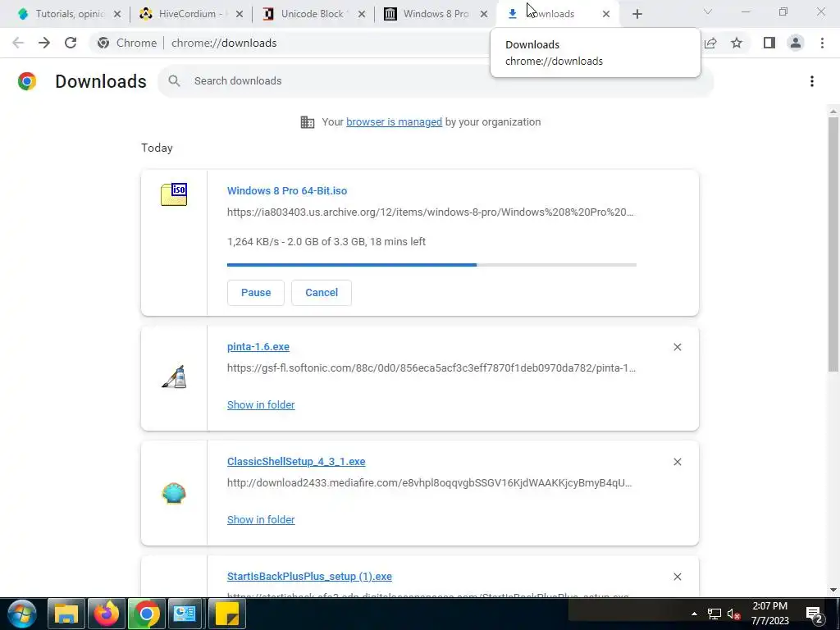Click the scrollbar down arrow

pos(833,590)
